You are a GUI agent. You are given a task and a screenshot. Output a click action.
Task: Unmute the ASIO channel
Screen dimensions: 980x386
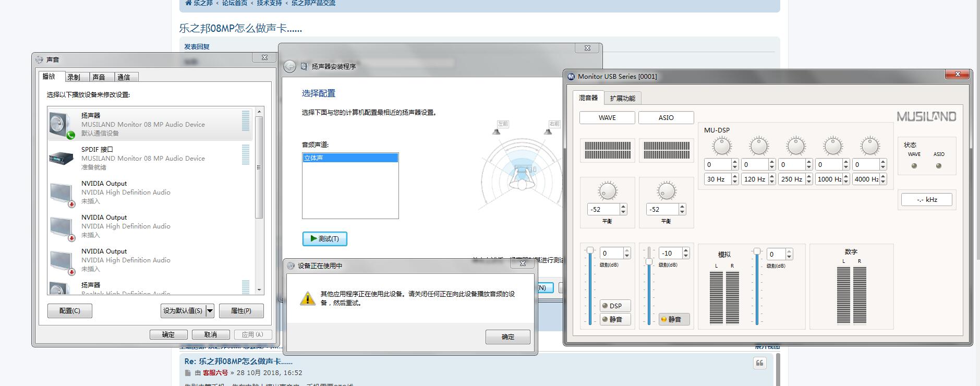coord(671,319)
